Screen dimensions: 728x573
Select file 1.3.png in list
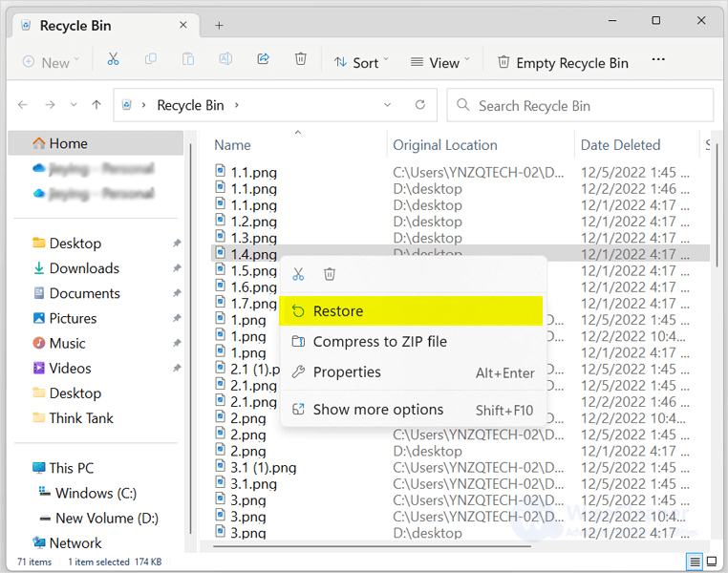pyautogui.click(x=253, y=238)
